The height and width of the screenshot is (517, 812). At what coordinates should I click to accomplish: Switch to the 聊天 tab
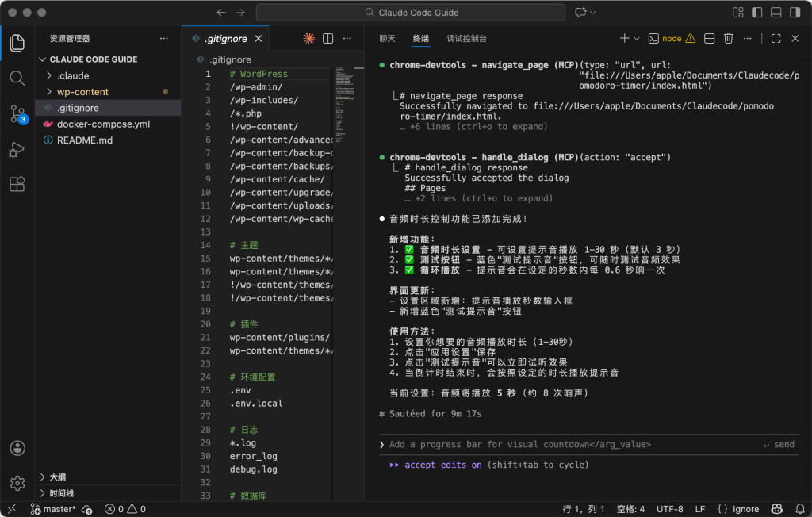[x=387, y=38]
